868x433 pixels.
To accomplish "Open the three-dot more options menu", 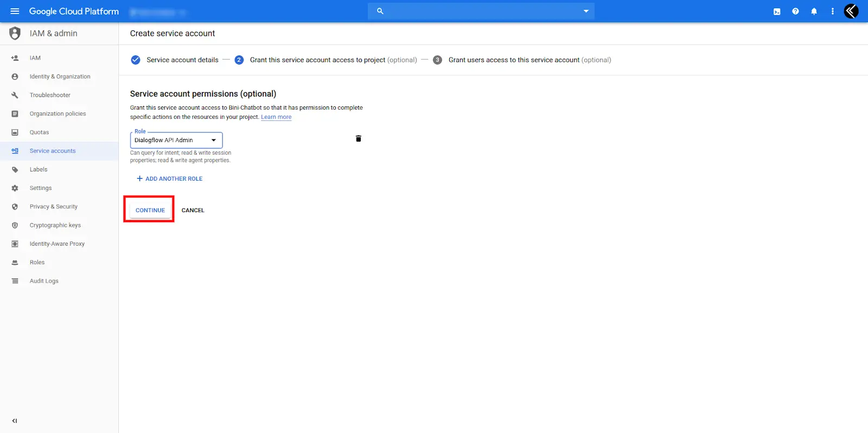I will click(x=833, y=11).
